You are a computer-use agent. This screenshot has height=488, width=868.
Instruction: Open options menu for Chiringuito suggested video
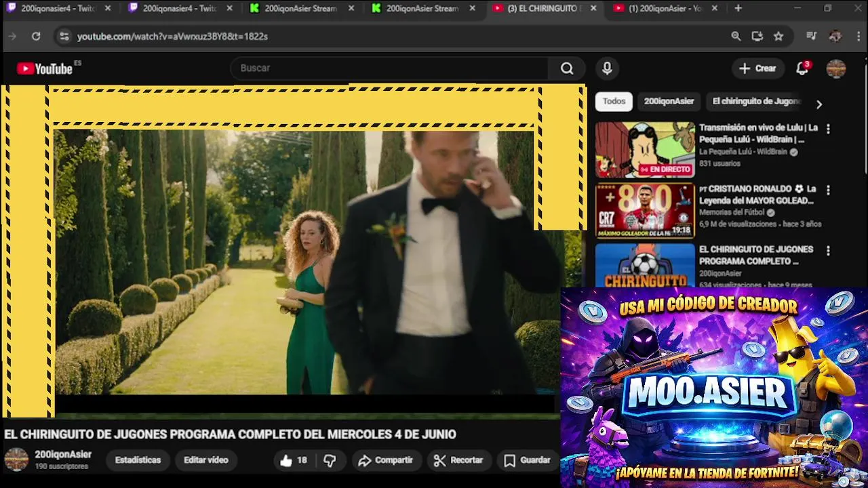pos(827,251)
